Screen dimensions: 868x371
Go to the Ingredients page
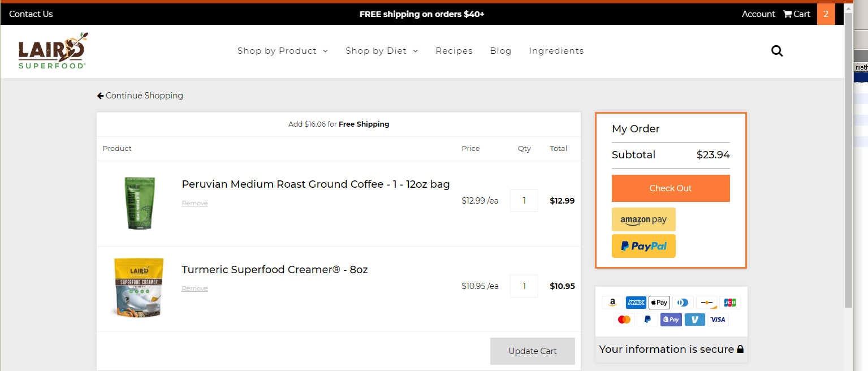(x=556, y=51)
